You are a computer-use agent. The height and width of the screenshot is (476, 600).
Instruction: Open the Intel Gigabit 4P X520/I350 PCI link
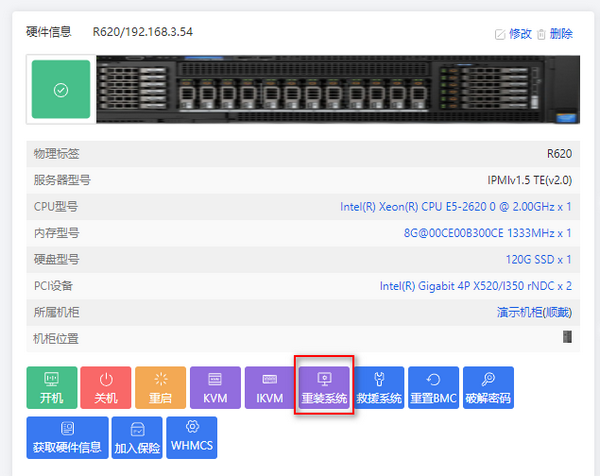[x=476, y=286]
